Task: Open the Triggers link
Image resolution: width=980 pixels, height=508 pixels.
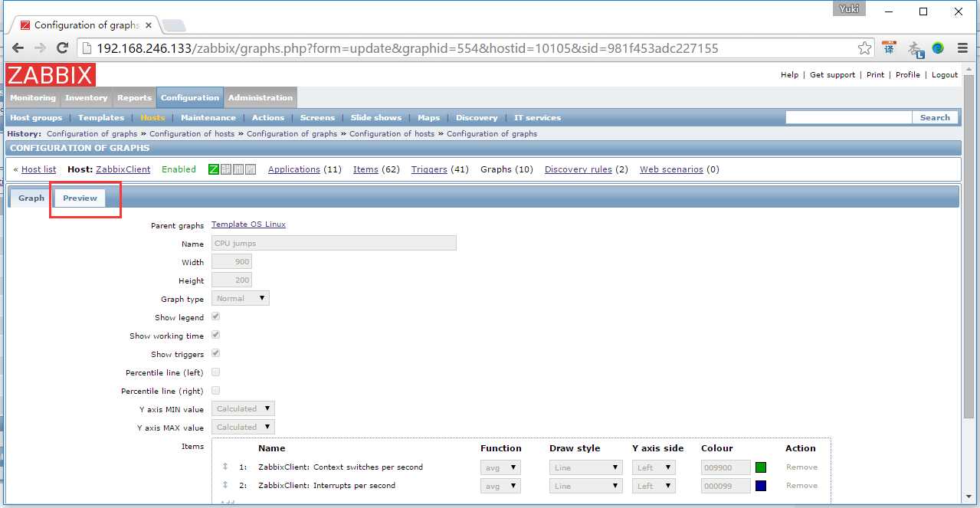Action: [429, 169]
